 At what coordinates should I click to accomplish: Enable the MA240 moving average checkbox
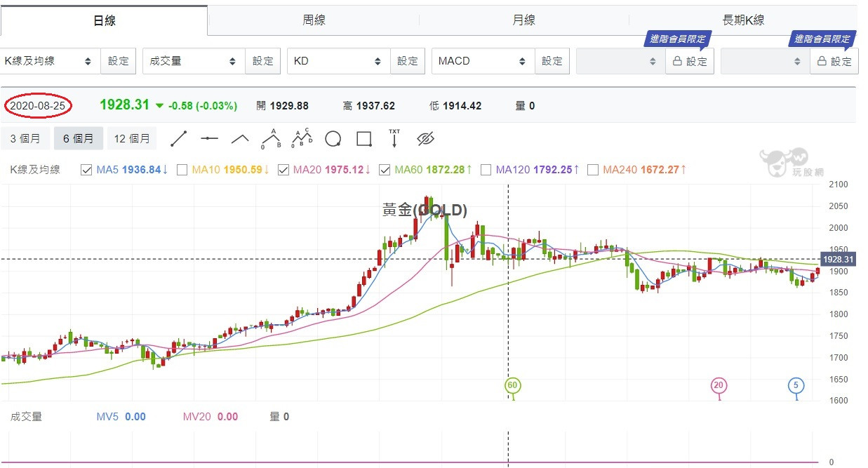[x=593, y=170]
